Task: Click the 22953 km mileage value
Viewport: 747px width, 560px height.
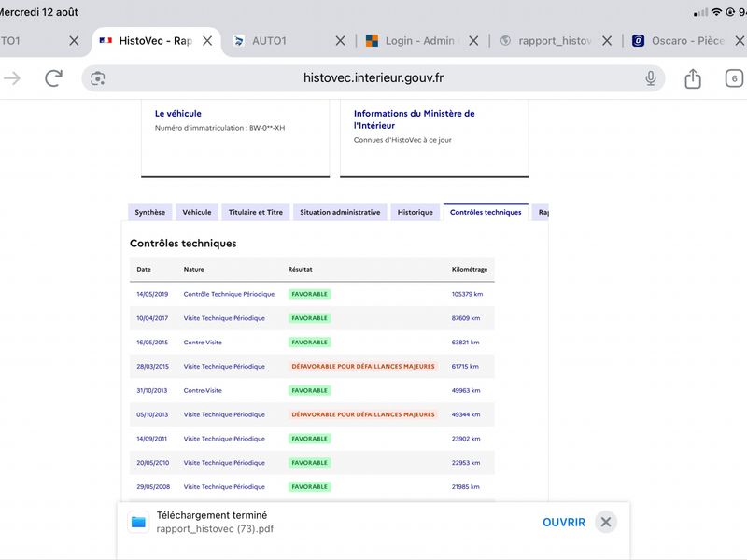Action: click(466, 462)
